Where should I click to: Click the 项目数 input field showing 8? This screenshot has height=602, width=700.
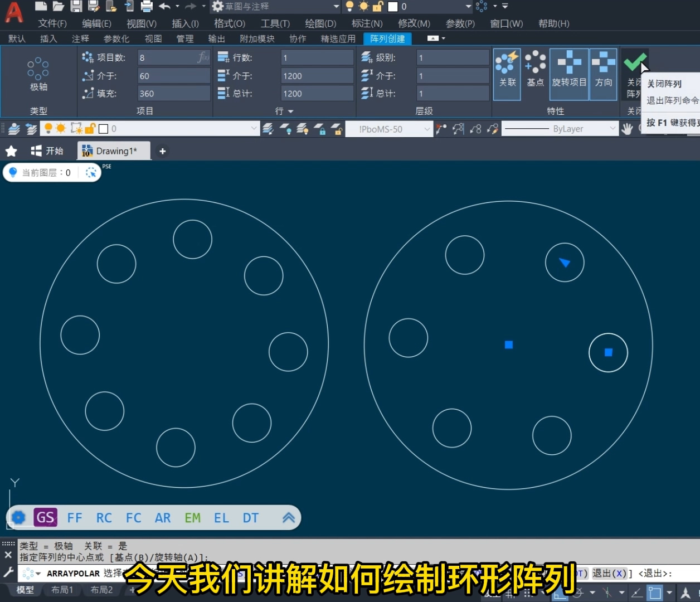pos(173,56)
